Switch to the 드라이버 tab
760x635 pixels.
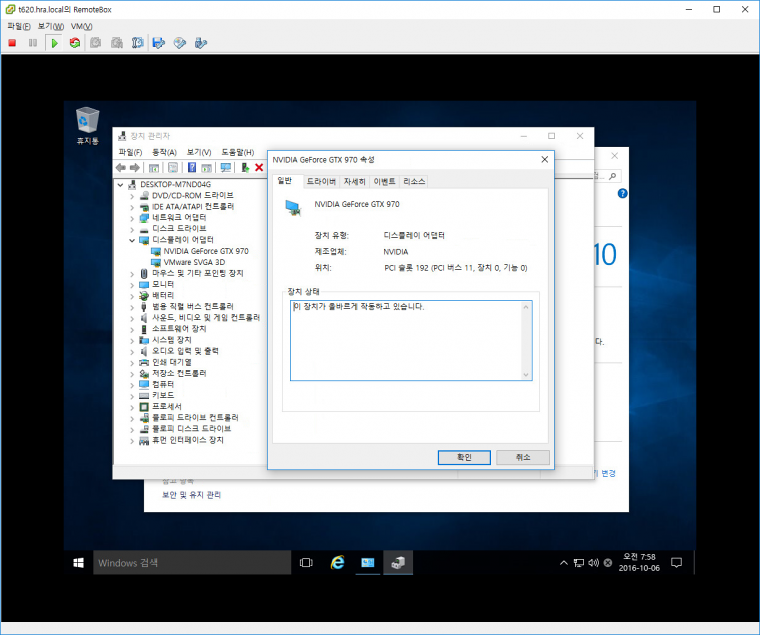click(x=321, y=181)
